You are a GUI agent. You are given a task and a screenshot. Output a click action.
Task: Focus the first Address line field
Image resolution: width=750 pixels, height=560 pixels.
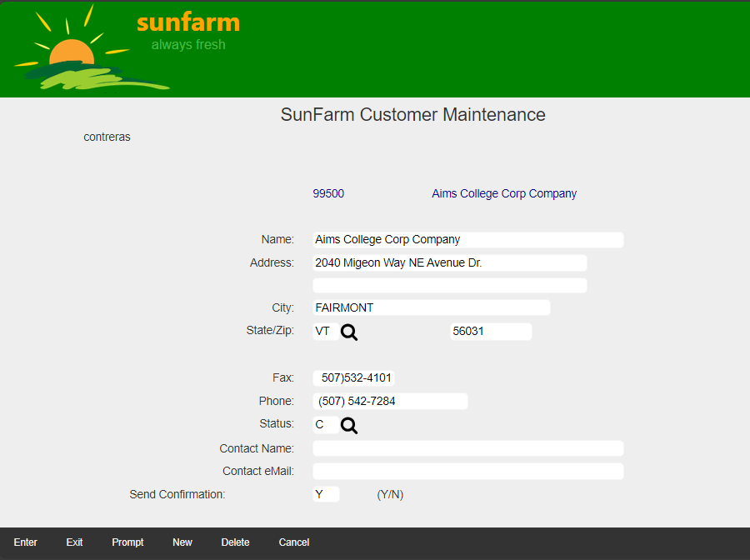click(450, 263)
